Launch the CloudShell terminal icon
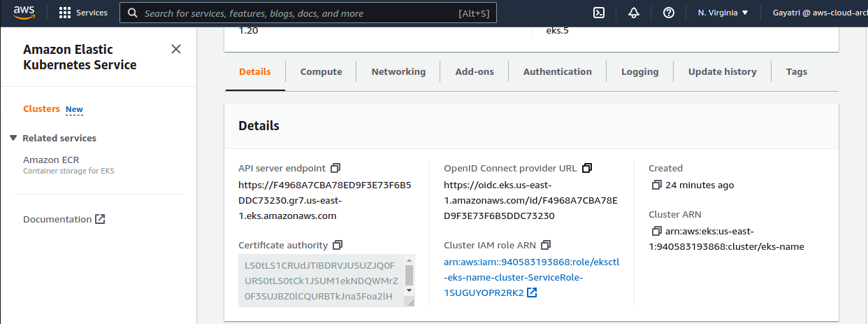Image resolution: width=868 pixels, height=324 pixels. click(599, 13)
